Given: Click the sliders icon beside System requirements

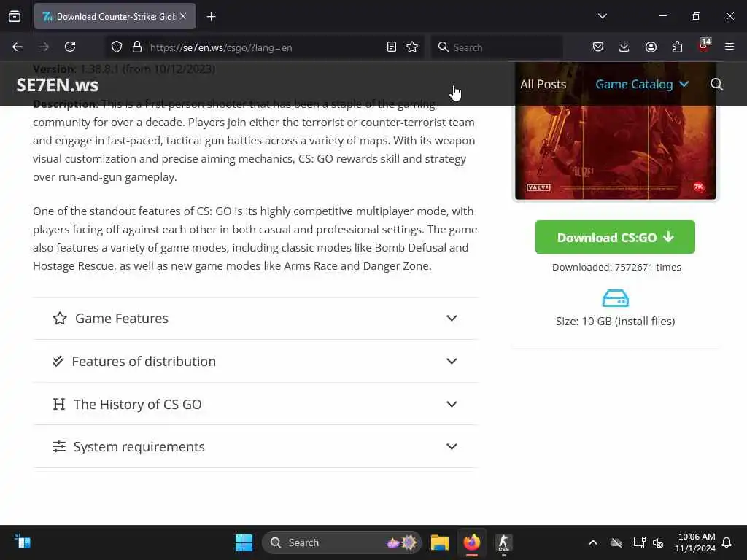Looking at the screenshot, I should pos(58,447).
